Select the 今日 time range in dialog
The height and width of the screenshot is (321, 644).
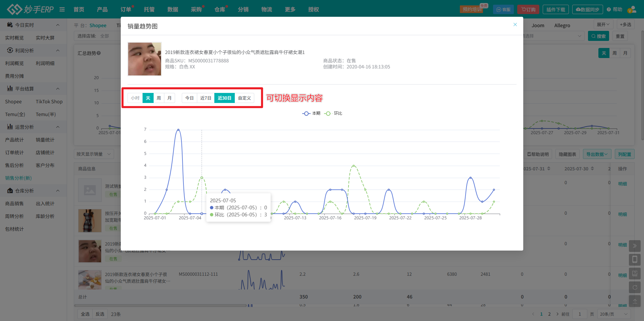tap(190, 98)
